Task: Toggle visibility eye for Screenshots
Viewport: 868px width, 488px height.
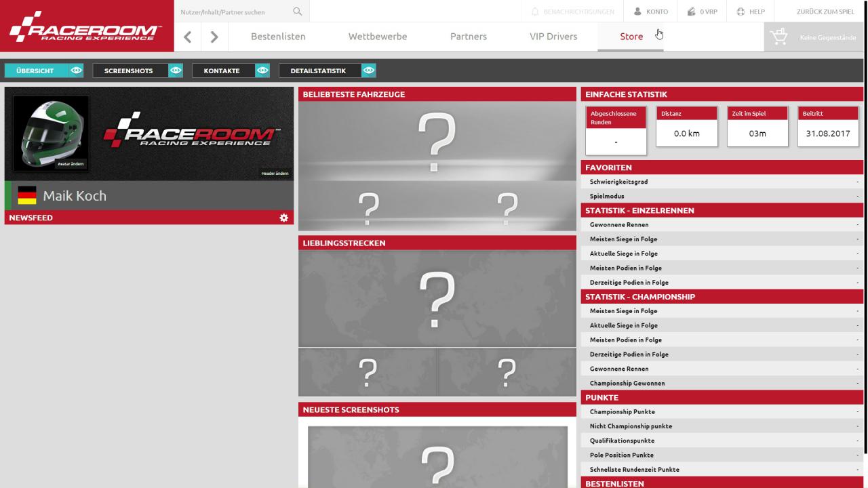Action: pos(176,70)
